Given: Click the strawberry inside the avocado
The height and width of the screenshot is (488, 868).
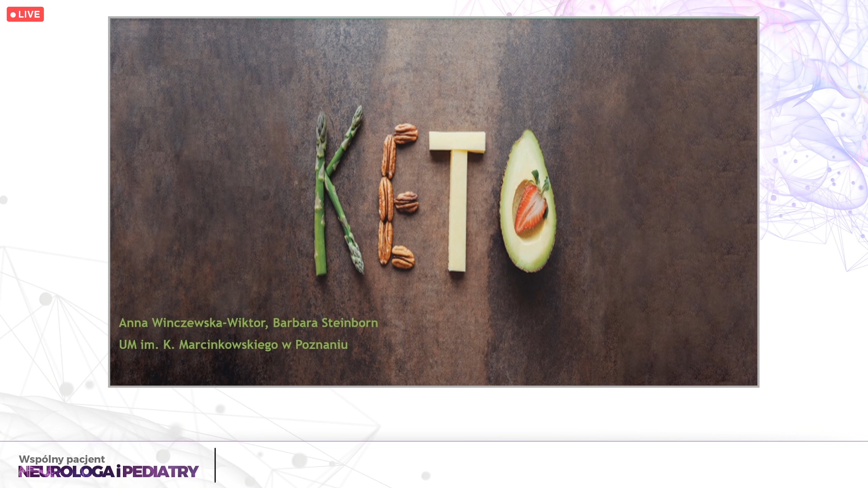Looking at the screenshot, I should [531, 206].
